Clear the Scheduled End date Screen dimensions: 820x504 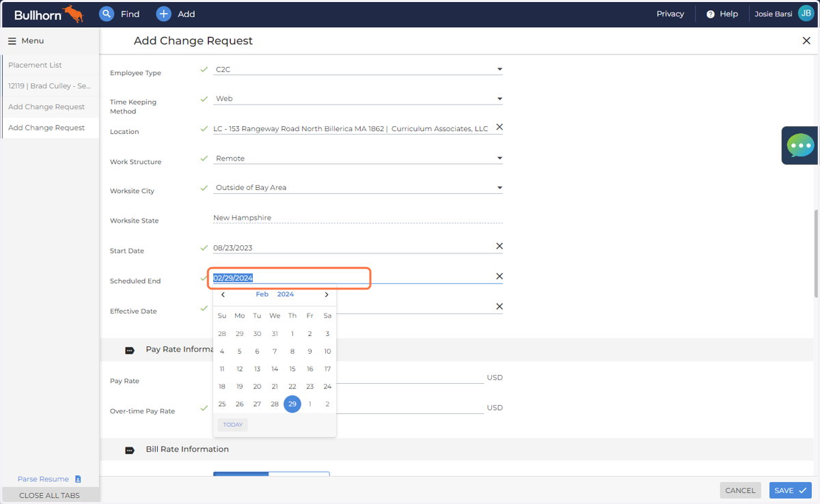tap(500, 277)
